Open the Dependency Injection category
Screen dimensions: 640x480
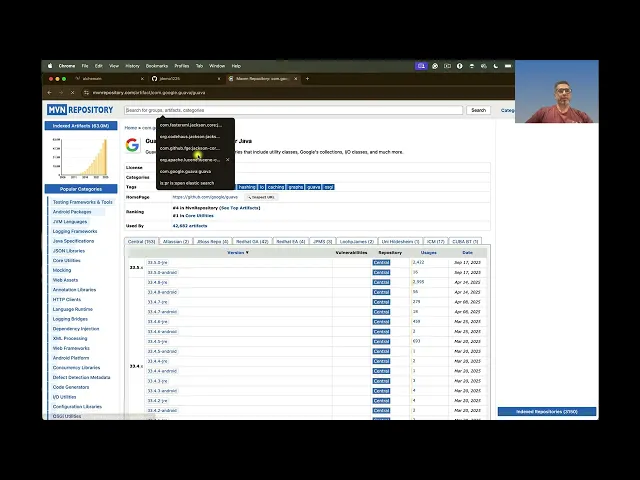76,329
